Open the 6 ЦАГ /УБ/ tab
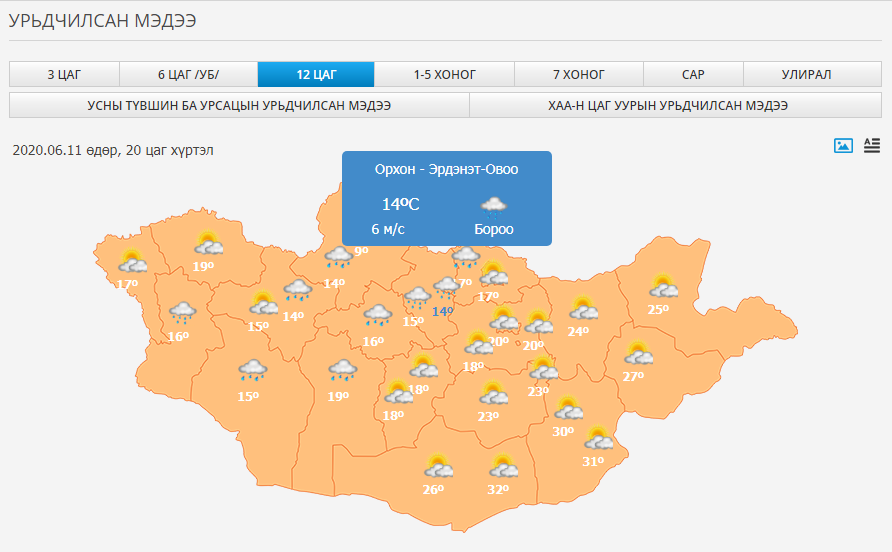The width and height of the screenshot is (892, 552). coord(188,75)
